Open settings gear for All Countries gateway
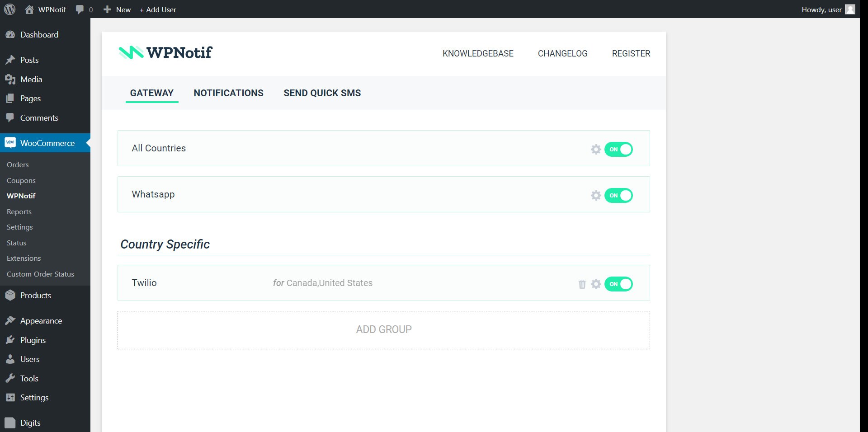 (x=596, y=149)
